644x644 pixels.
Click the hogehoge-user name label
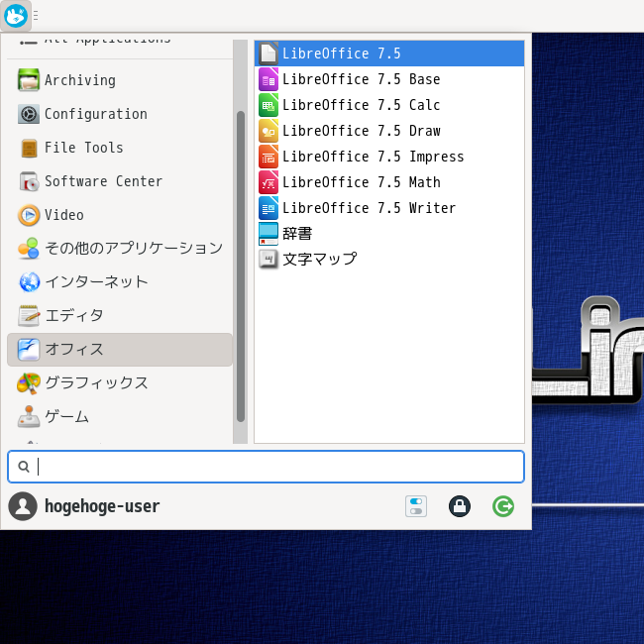(102, 506)
